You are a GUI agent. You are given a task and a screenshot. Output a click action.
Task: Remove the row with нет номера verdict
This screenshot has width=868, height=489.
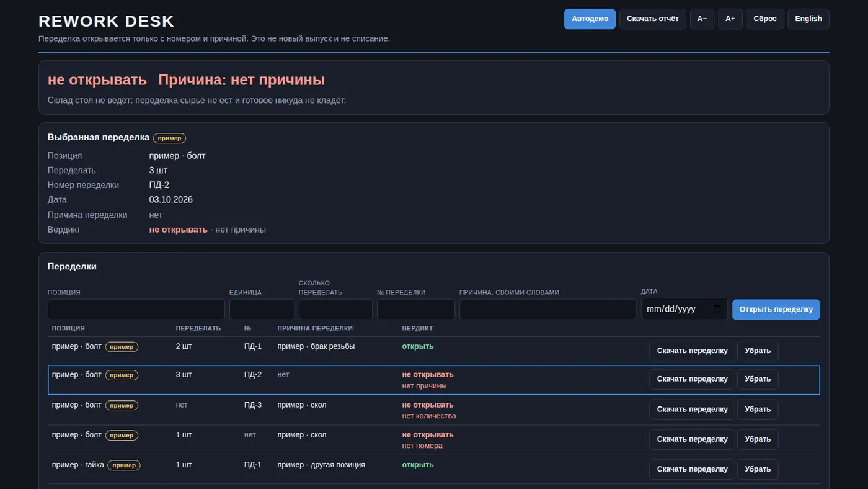click(758, 439)
